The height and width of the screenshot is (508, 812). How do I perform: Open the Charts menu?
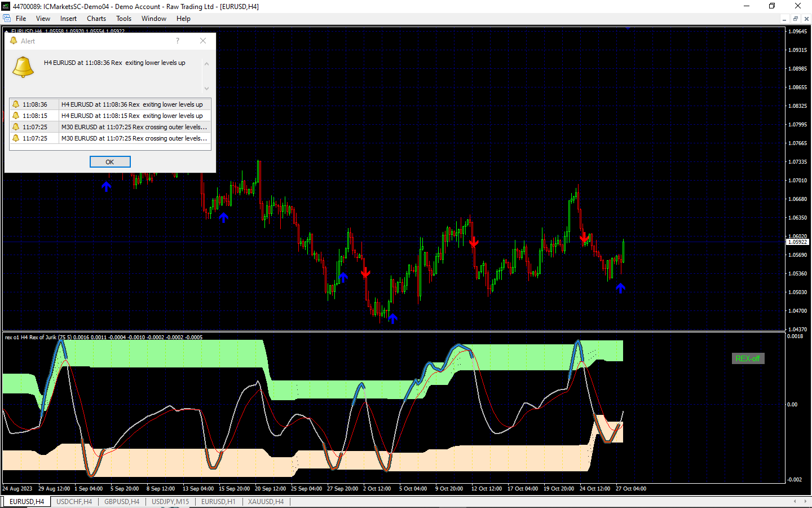96,19
